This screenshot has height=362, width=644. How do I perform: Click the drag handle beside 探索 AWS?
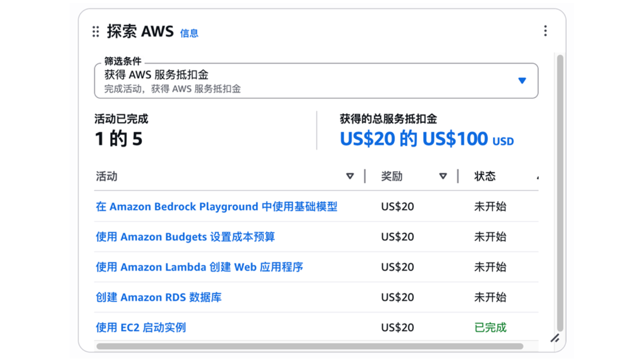(x=96, y=31)
